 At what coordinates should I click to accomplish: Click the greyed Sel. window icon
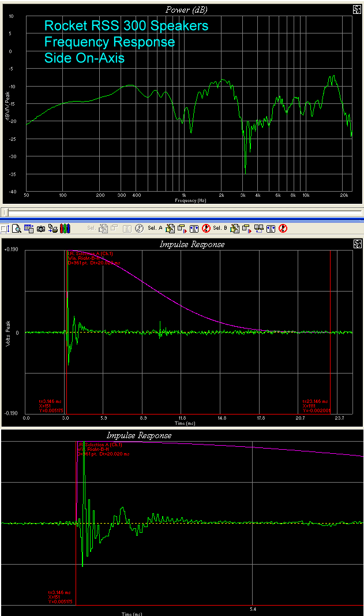coord(114,228)
